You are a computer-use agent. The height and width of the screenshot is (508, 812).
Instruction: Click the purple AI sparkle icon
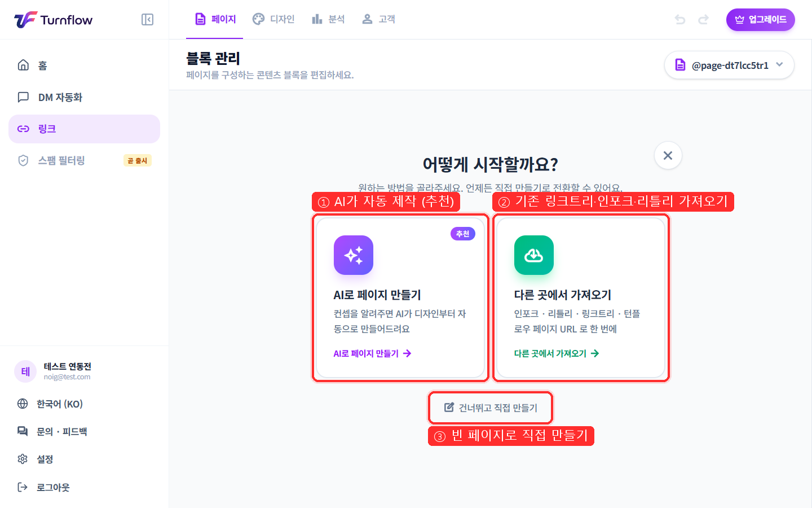354,255
